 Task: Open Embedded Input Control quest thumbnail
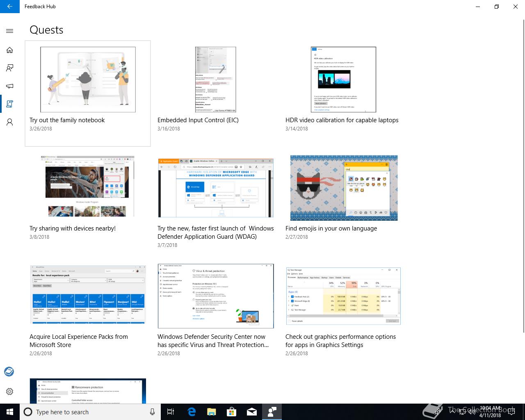[216, 80]
